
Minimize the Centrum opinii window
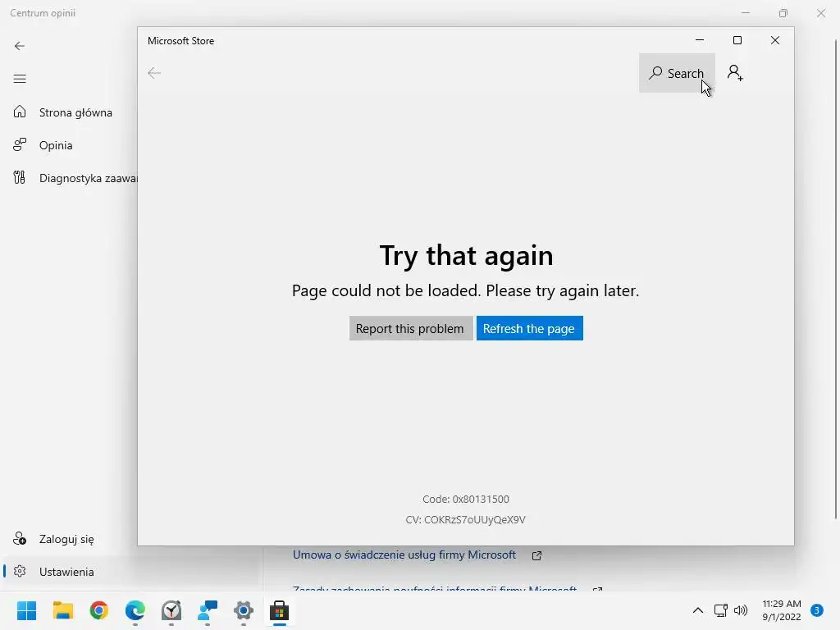[x=745, y=13]
